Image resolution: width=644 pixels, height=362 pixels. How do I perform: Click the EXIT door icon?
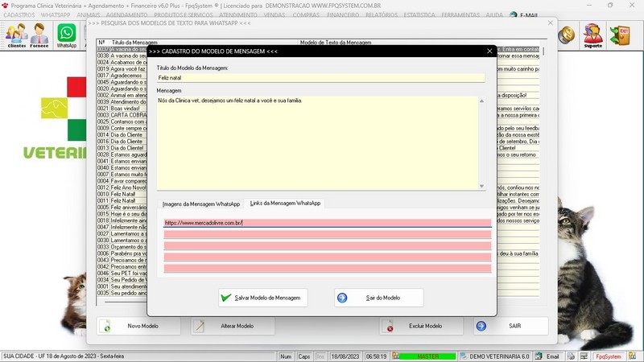622,34
